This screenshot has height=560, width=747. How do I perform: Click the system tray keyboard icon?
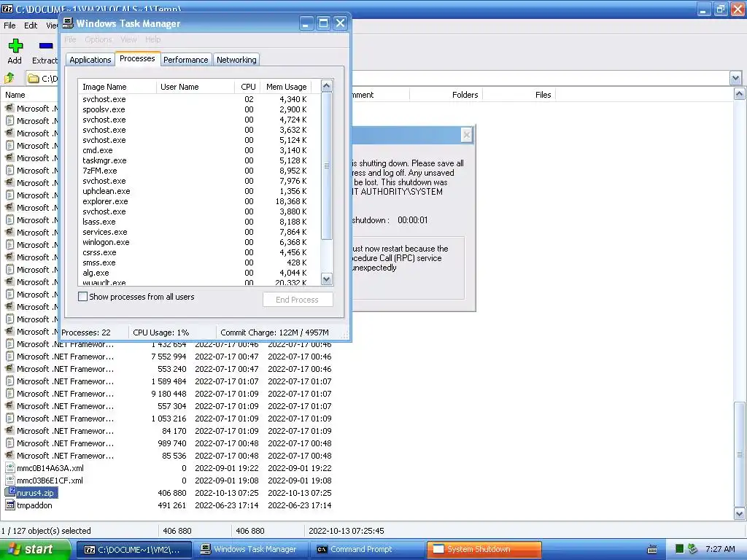[651, 550]
